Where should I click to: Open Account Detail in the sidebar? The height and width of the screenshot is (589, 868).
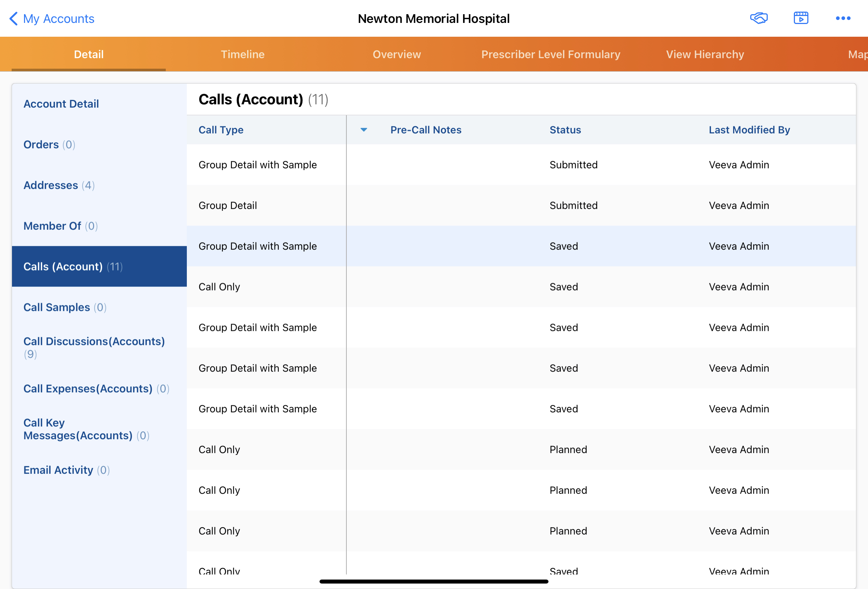pyautogui.click(x=61, y=104)
